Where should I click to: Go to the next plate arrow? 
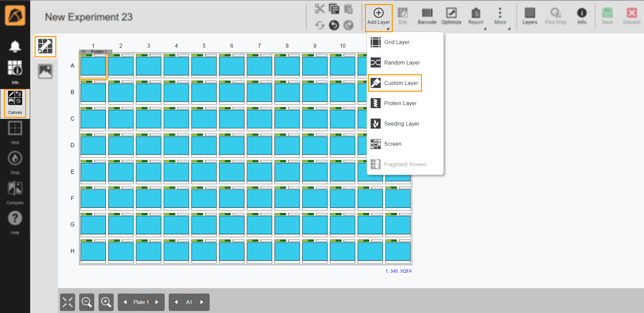coord(157,302)
